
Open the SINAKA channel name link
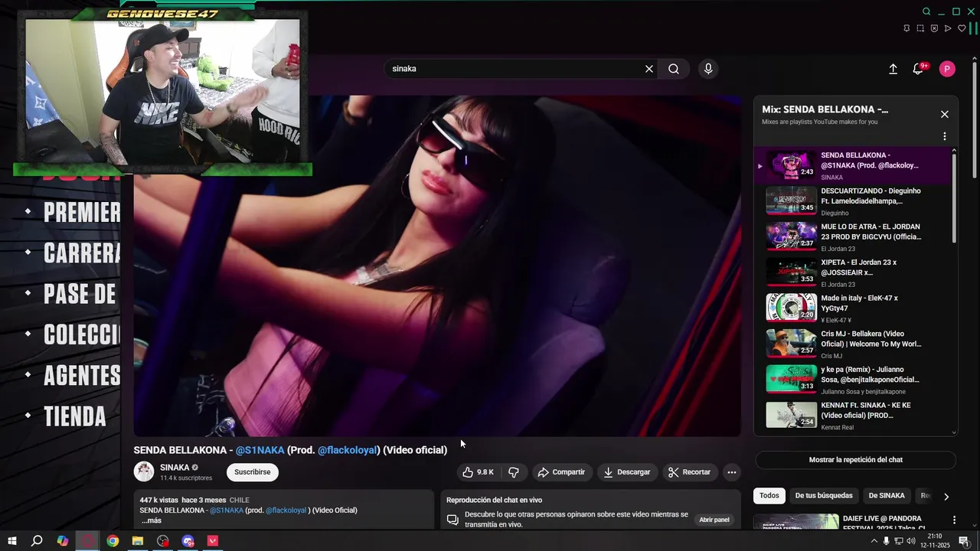[x=175, y=468]
